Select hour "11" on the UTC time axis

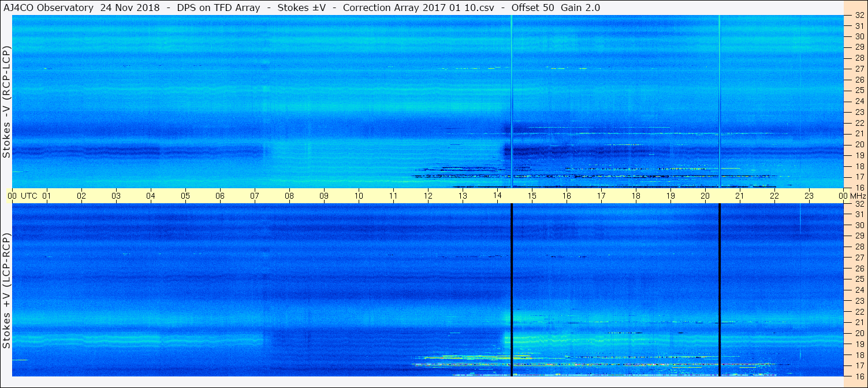coord(393,196)
